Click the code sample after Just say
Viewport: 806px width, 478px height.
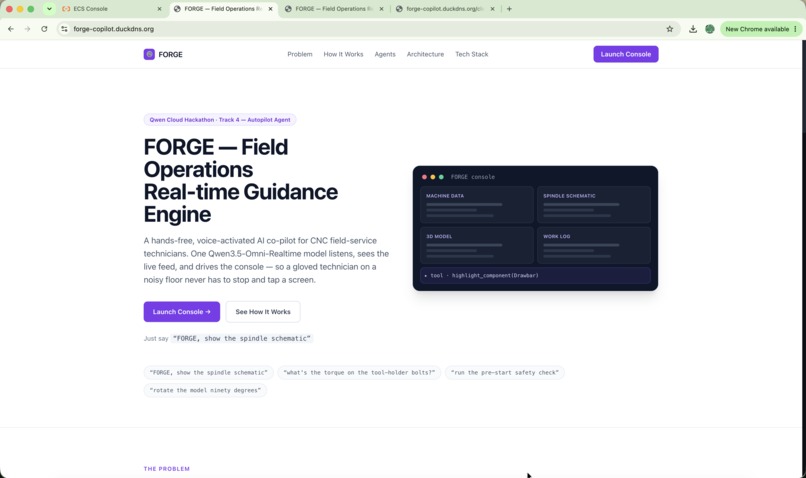pyautogui.click(x=242, y=338)
